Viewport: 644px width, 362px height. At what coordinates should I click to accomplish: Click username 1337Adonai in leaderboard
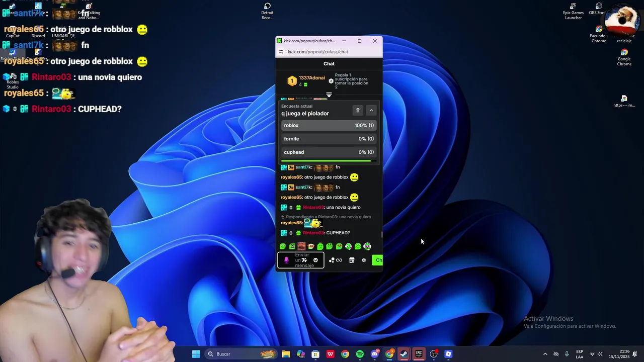[311, 78]
